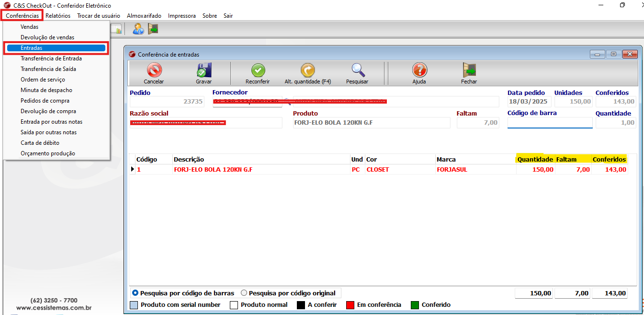The width and height of the screenshot is (644, 315).
Task: Save with the Gravar floppy icon
Action: click(204, 71)
